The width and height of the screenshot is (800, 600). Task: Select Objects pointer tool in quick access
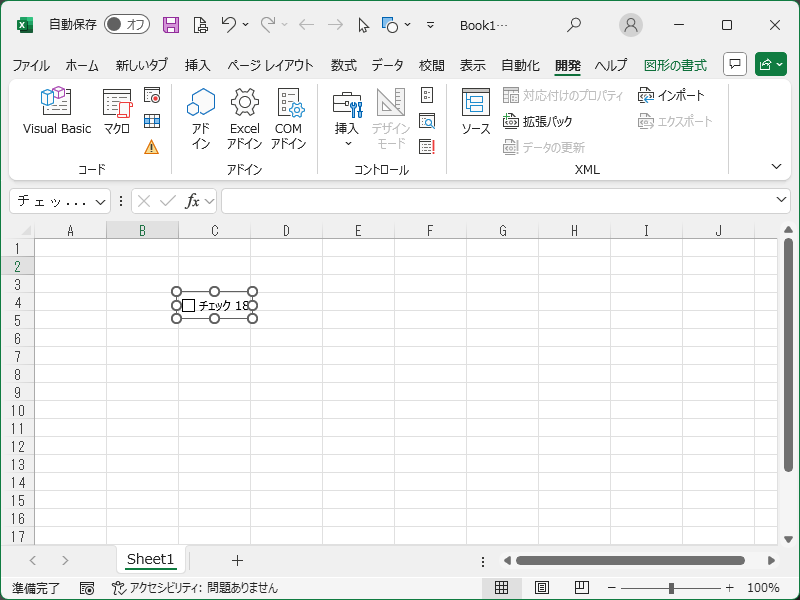pyautogui.click(x=363, y=24)
